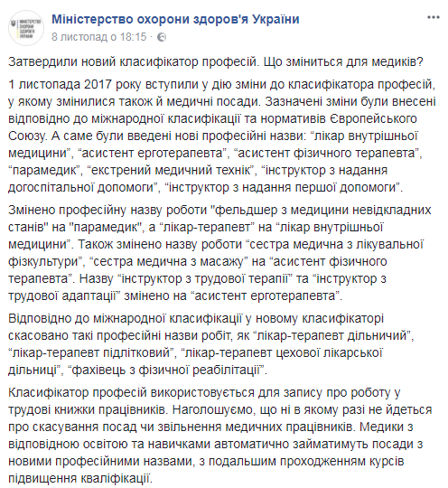
Task: Click the quoted term лікар-терапевт підлітковий
Action: pos(93,353)
